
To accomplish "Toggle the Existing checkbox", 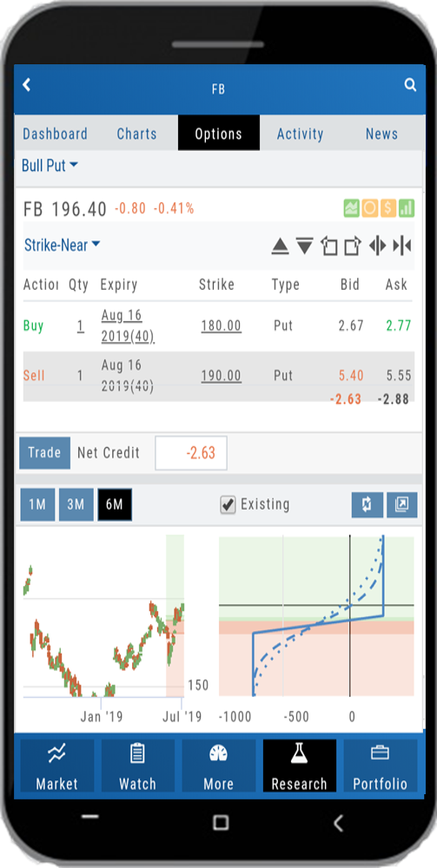I will (228, 504).
